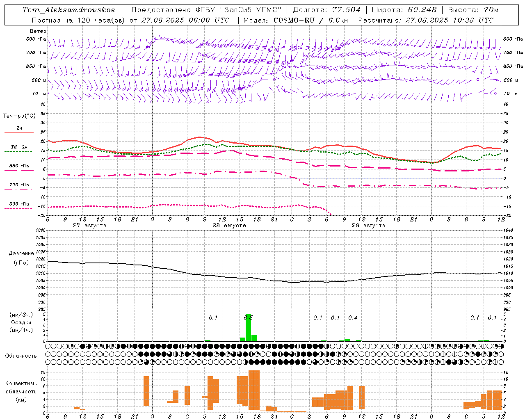Click the 'Высота: 70м' header field
The width and height of the screenshot is (525, 420).
click(473, 10)
